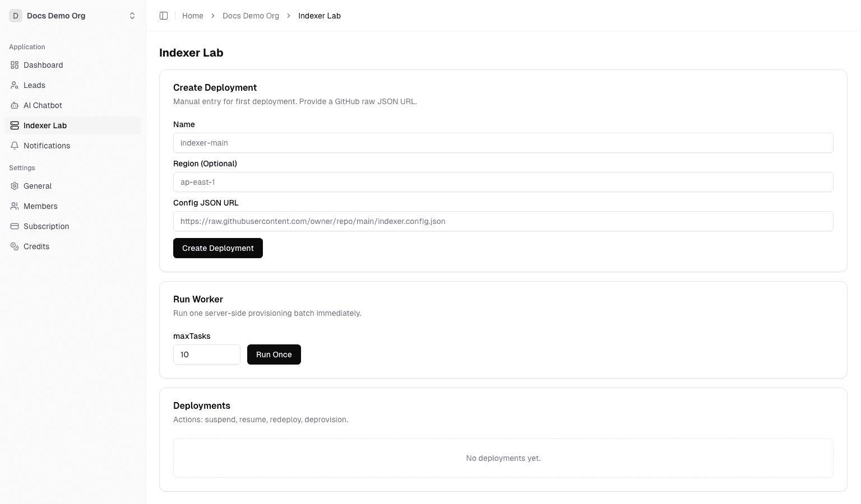Open the organization switcher chevrons

(x=132, y=16)
